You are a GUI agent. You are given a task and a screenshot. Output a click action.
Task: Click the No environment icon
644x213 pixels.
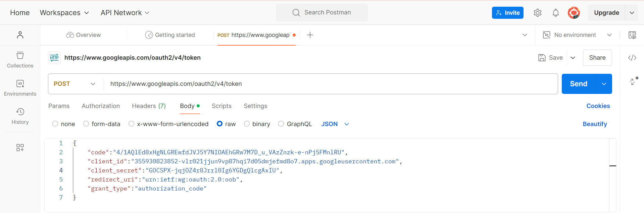[x=547, y=35]
